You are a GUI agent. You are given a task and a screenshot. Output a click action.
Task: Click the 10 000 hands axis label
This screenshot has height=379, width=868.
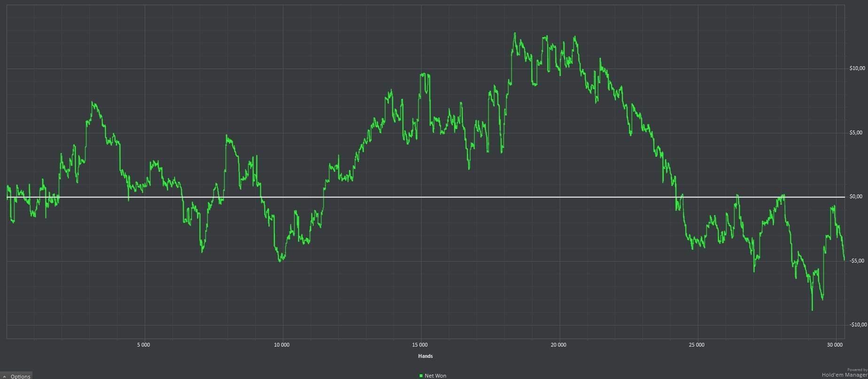coord(282,345)
